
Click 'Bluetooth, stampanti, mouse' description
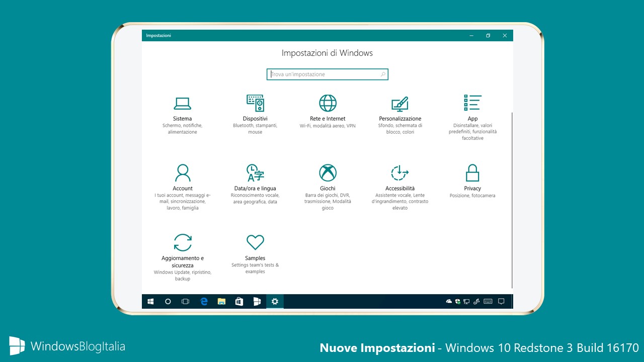[255, 129]
